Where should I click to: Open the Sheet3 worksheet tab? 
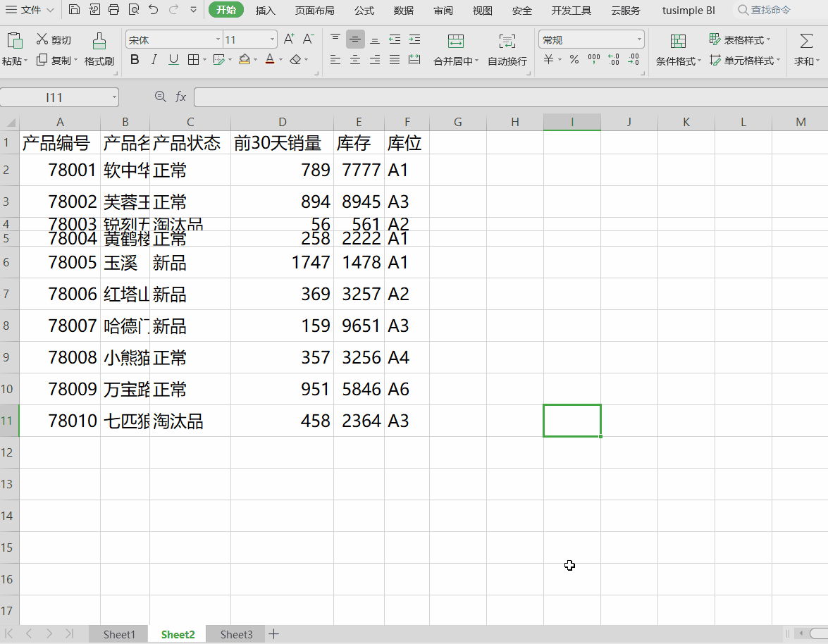pyautogui.click(x=236, y=634)
